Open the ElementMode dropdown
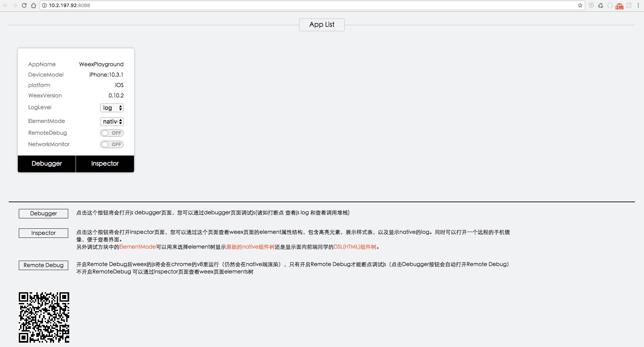Image resolution: width=644 pixels, height=347 pixels. pos(112,122)
